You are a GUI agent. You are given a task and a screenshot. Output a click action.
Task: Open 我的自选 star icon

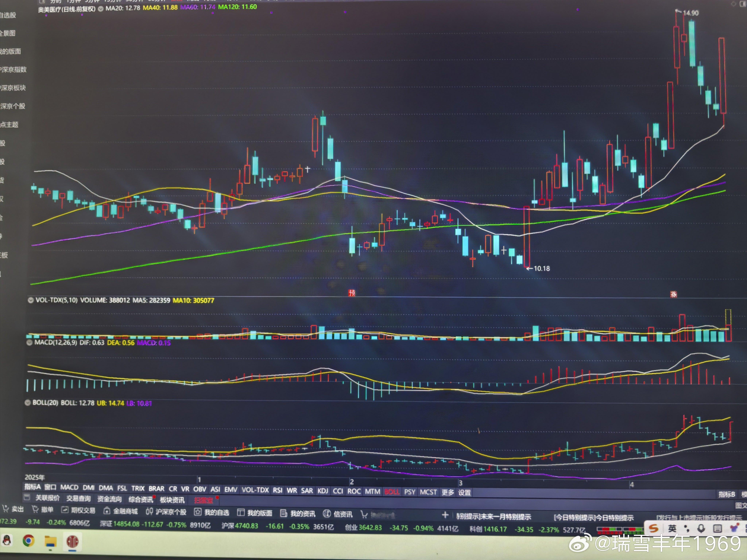point(198,512)
